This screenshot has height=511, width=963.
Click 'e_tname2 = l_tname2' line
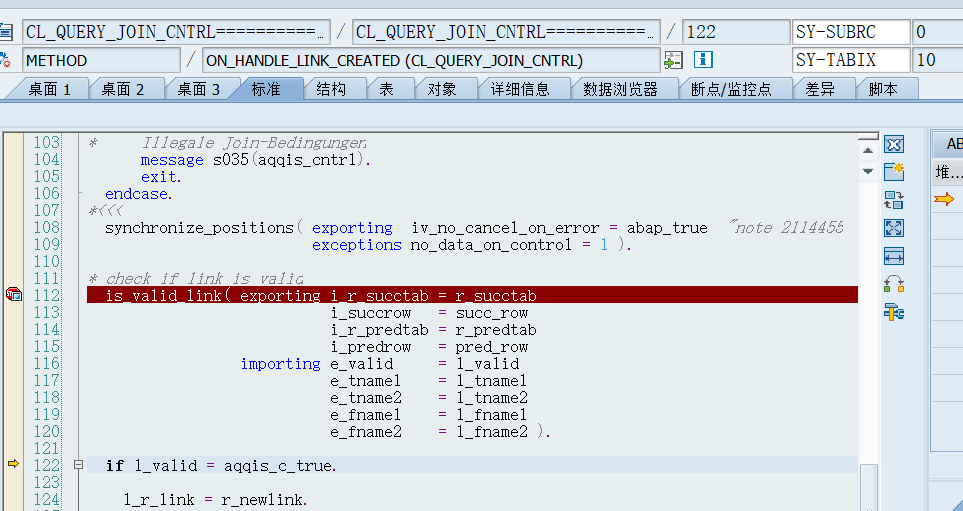pos(429,398)
